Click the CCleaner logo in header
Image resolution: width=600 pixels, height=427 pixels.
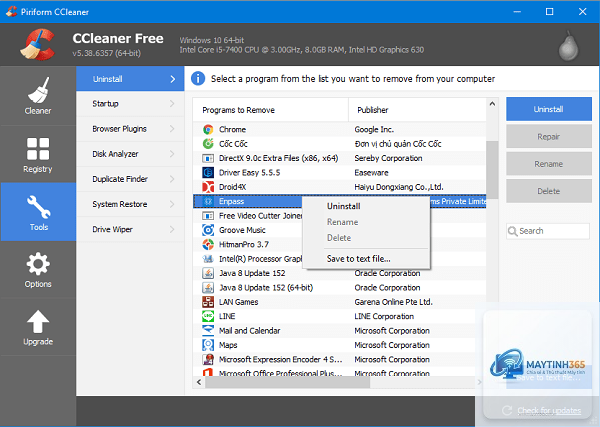[x=38, y=45]
